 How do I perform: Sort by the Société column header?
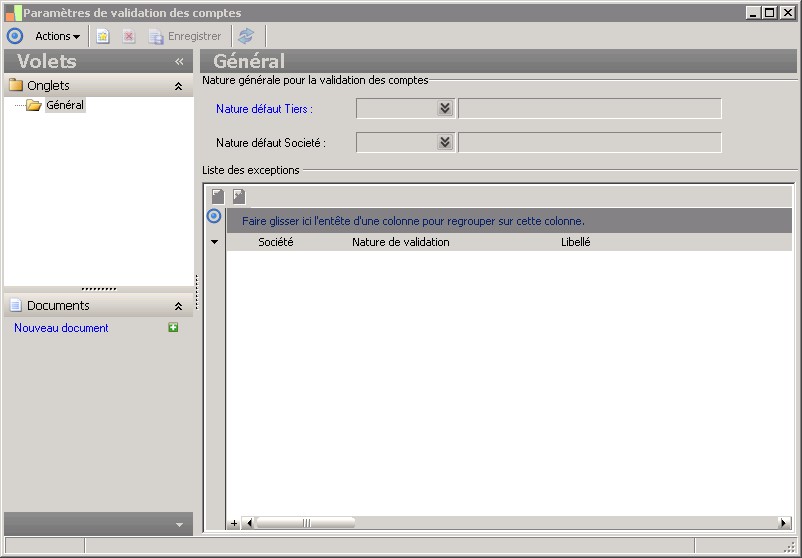coord(276,242)
